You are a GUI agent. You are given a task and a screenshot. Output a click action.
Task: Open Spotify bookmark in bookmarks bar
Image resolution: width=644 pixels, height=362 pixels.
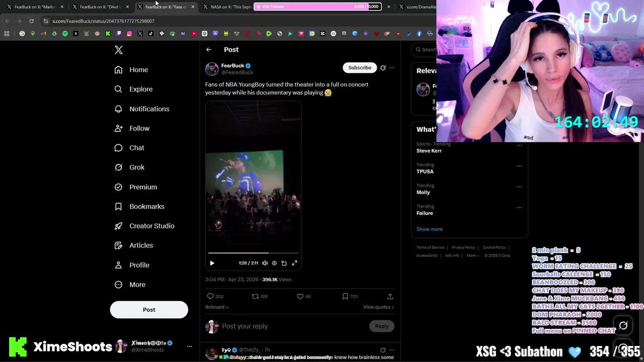(x=65, y=34)
